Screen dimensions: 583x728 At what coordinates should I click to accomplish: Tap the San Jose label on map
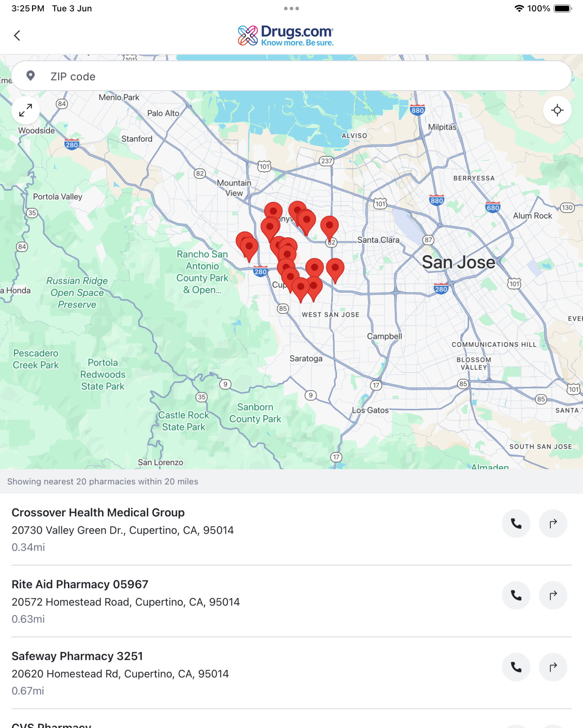pyautogui.click(x=458, y=262)
